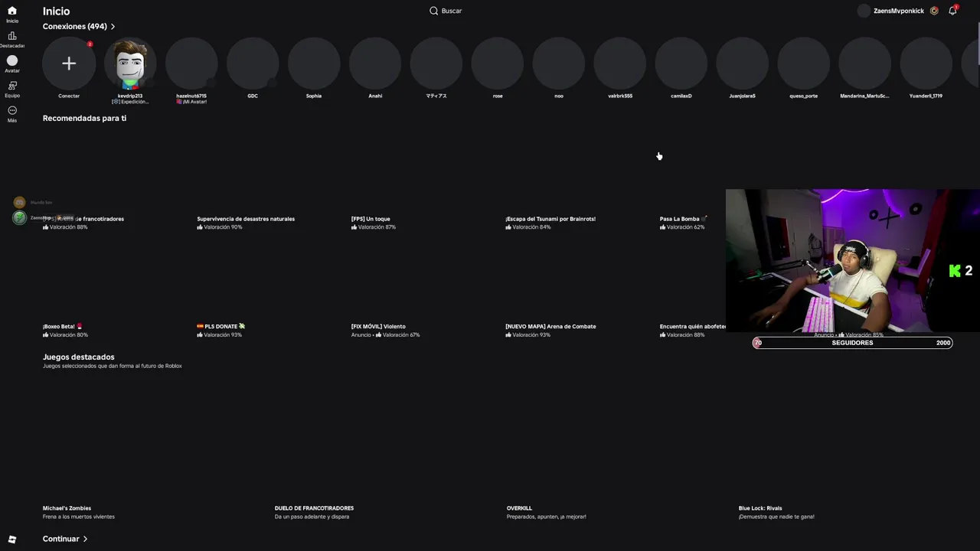Viewport: 980px width, 551px height.
Task: Open Juanjolara5 connection avatar
Action: click(743, 64)
